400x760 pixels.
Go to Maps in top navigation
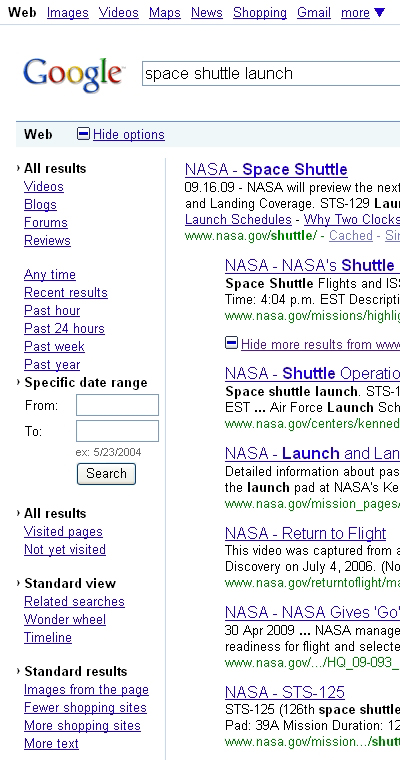[x=165, y=13]
